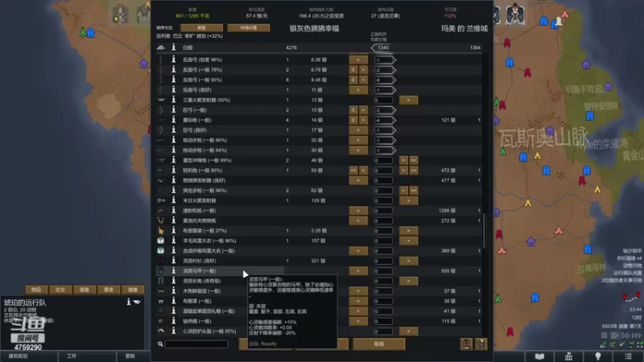Open the list menu icon in bottom bar

[629, 356]
